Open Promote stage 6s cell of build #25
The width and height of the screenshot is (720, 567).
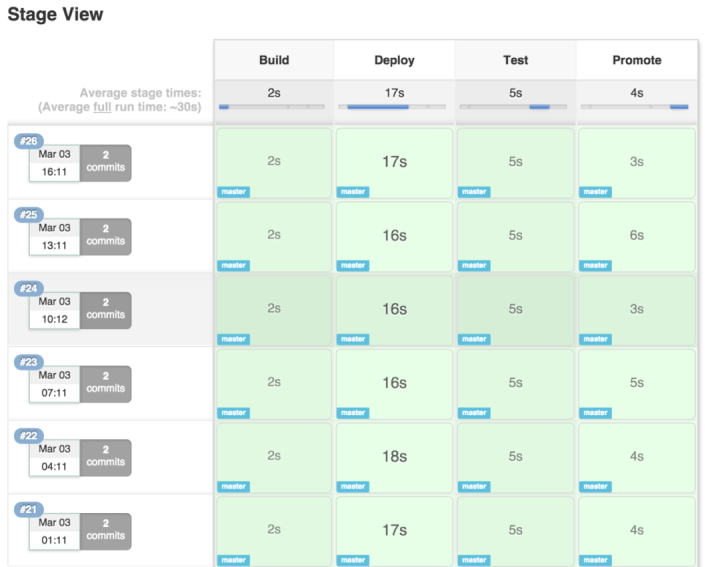pyautogui.click(x=637, y=235)
